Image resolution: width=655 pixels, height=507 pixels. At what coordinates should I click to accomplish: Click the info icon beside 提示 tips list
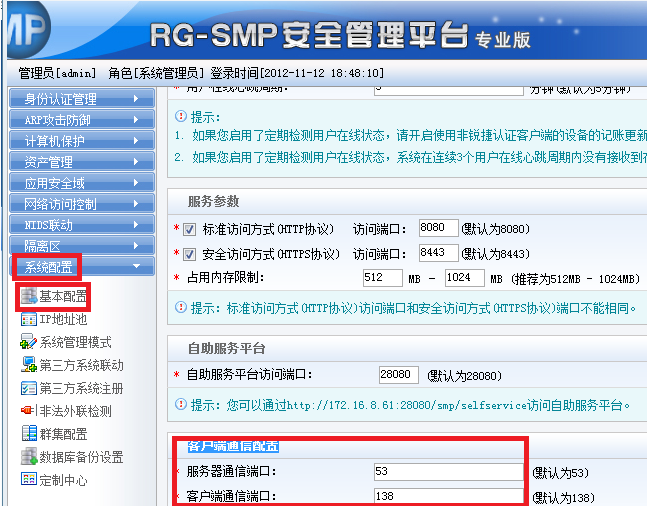(x=180, y=116)
